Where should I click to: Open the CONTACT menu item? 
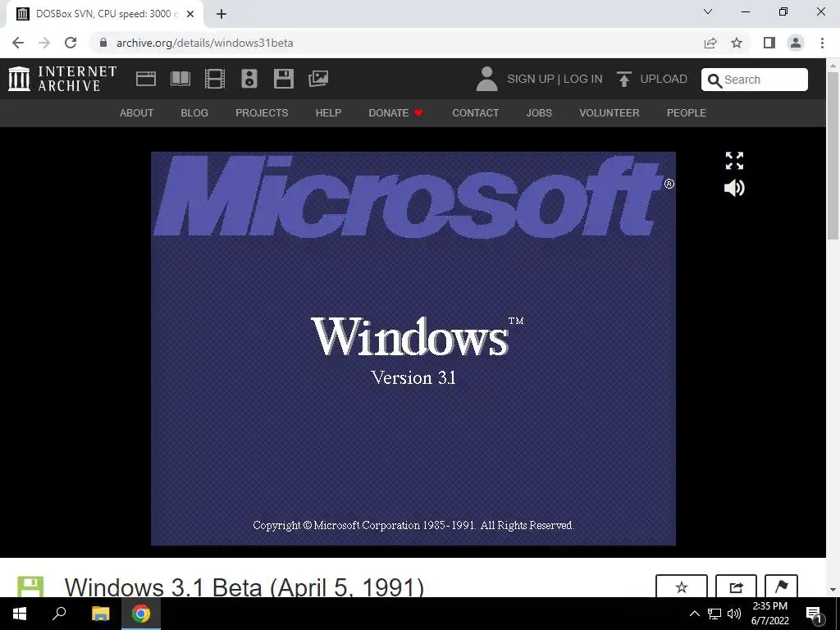click(x=475, y=113)
